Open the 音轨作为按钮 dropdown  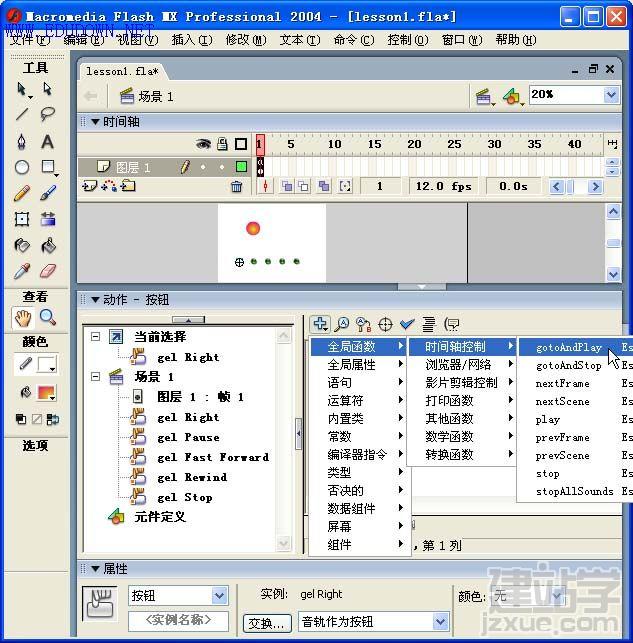pos(440,622)
